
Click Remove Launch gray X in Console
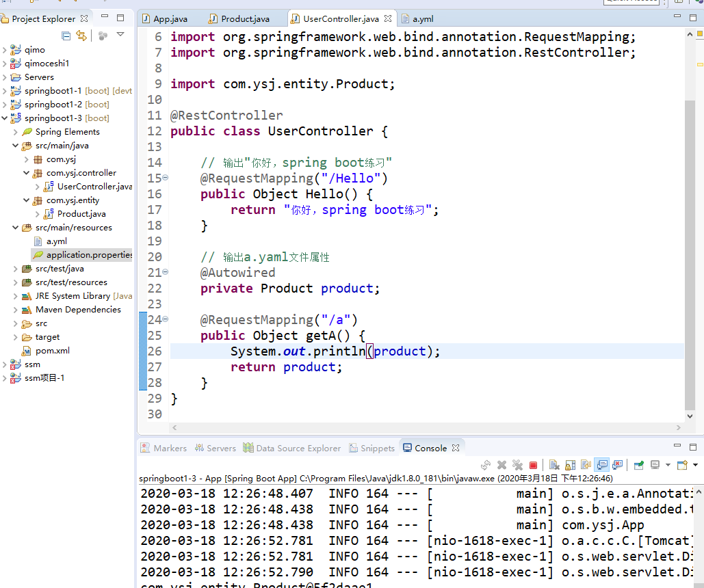coord(502,465)
